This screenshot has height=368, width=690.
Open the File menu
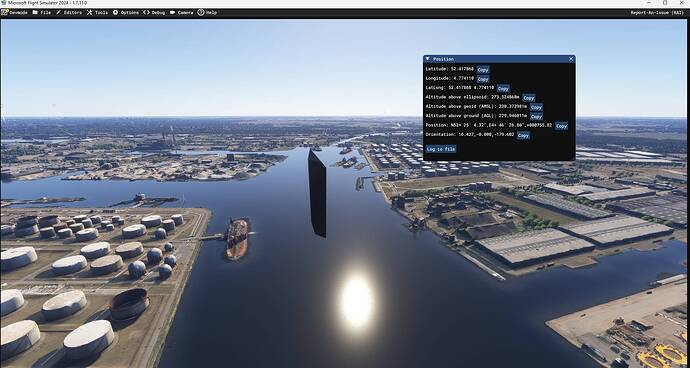41,12
